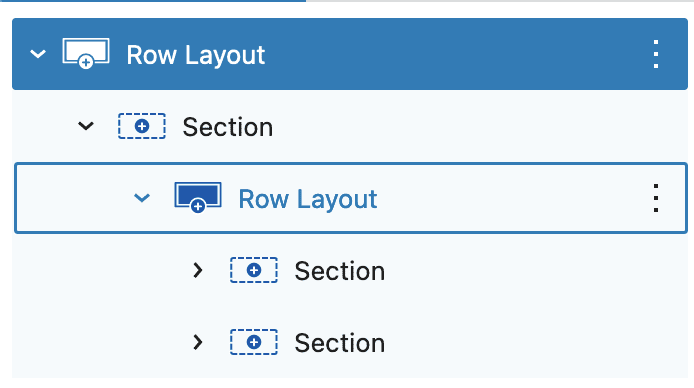This screenshot has height=388, width=694.
Task: Select the blue nested Row Layout label
Action: click(308, 199)
